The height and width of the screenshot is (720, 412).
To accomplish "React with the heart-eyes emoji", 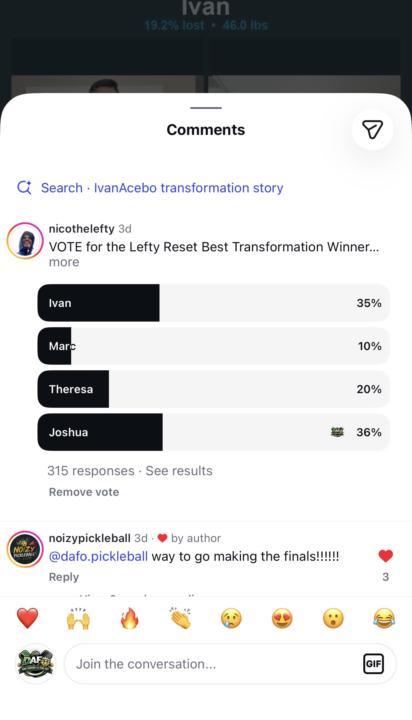I will (282, 618).
